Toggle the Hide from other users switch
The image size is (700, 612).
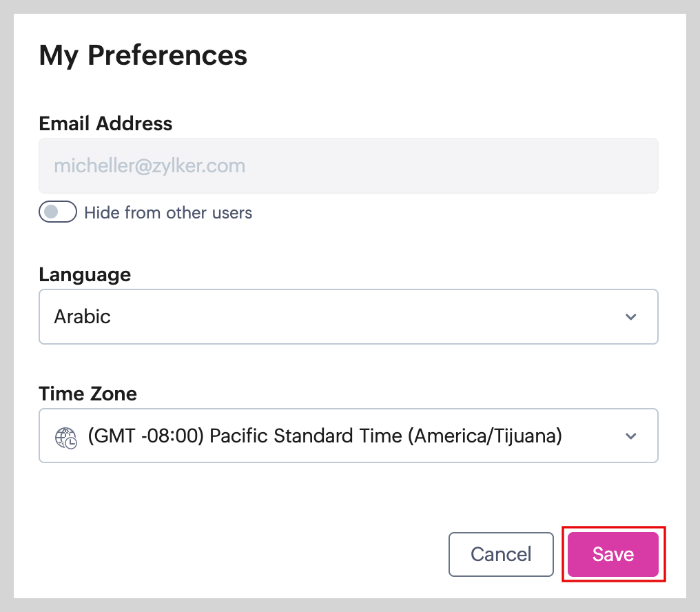click(x=57, y=212)
